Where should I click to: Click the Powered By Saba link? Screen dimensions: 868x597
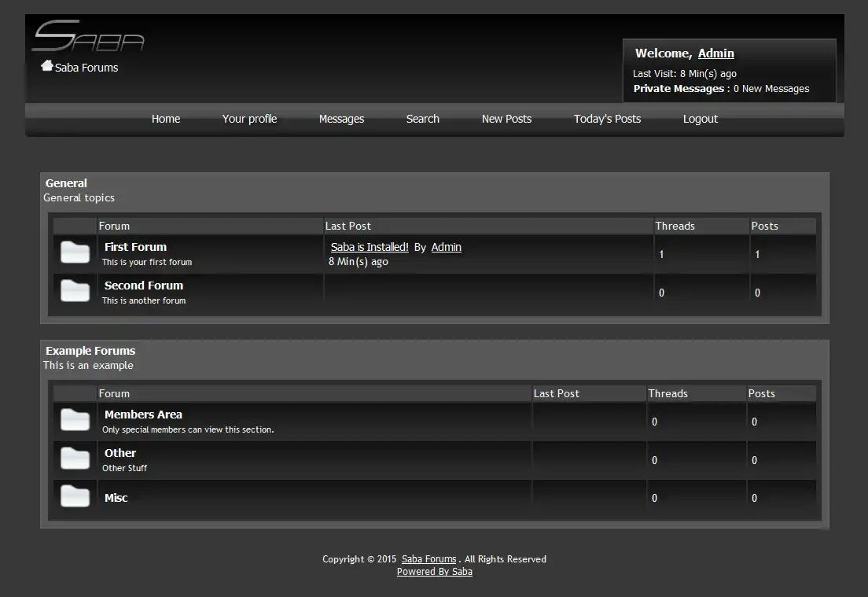coord(435,572)
